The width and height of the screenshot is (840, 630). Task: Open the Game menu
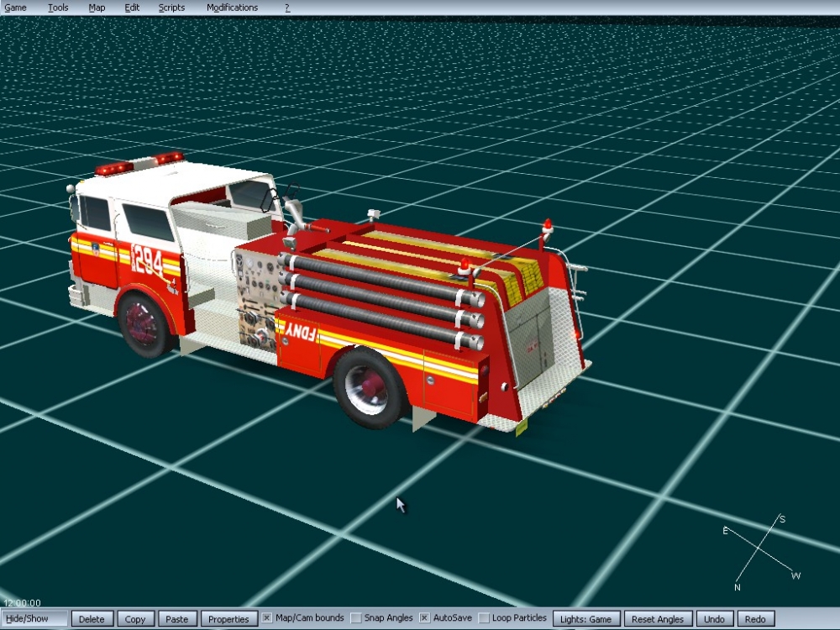[15, 8]
